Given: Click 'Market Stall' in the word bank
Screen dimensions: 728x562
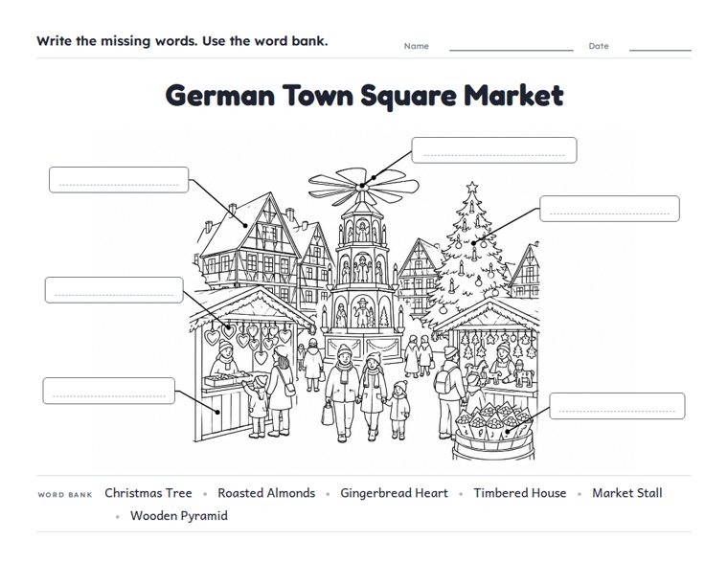Looking at the screenshot, I should 627,493.
